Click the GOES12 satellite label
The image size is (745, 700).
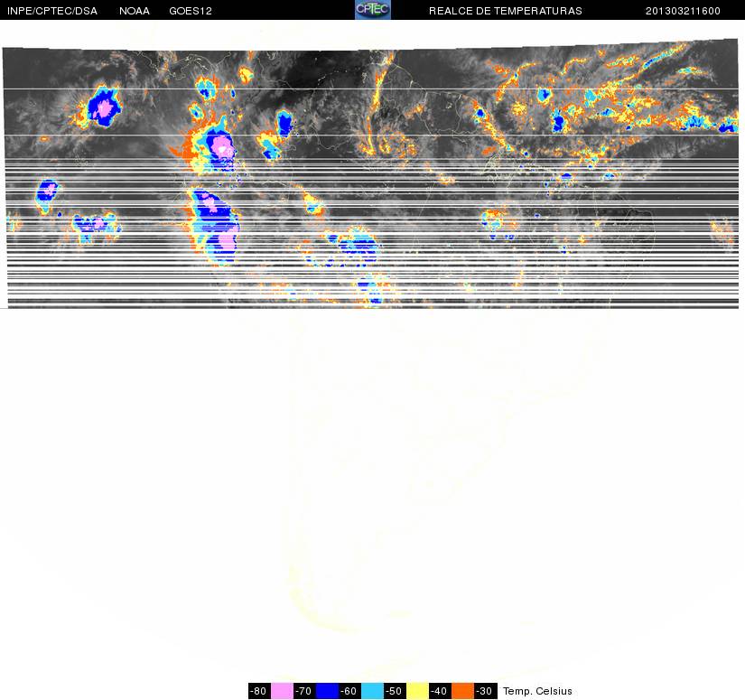(191, 11)
